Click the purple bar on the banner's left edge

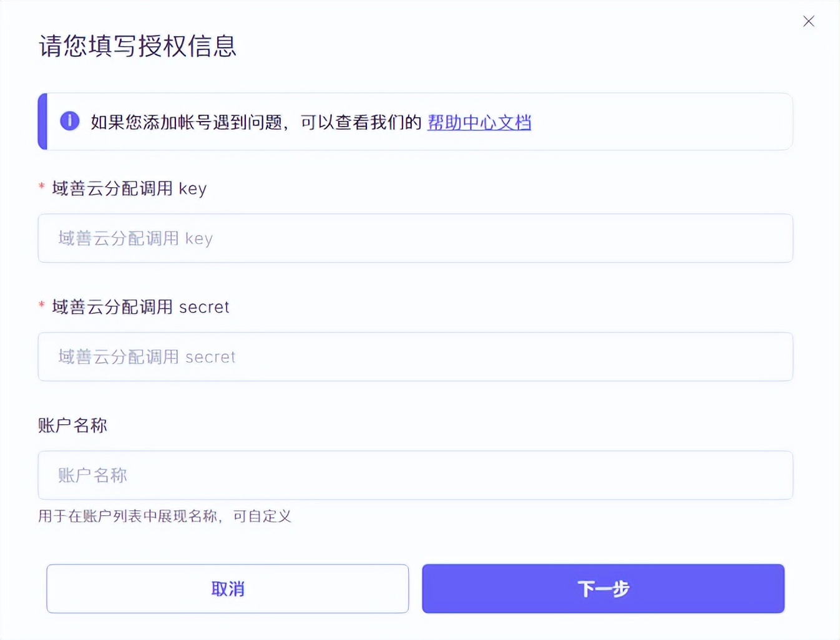pos(42,122)
